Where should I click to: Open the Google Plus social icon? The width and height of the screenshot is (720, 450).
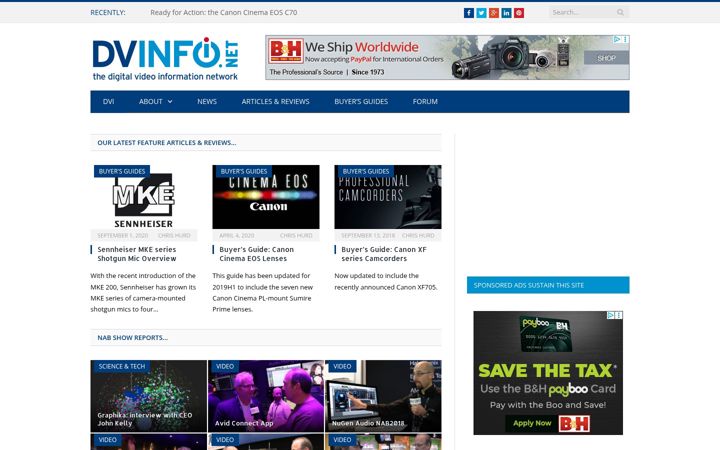pyautogui.click(x=494, y=13)
